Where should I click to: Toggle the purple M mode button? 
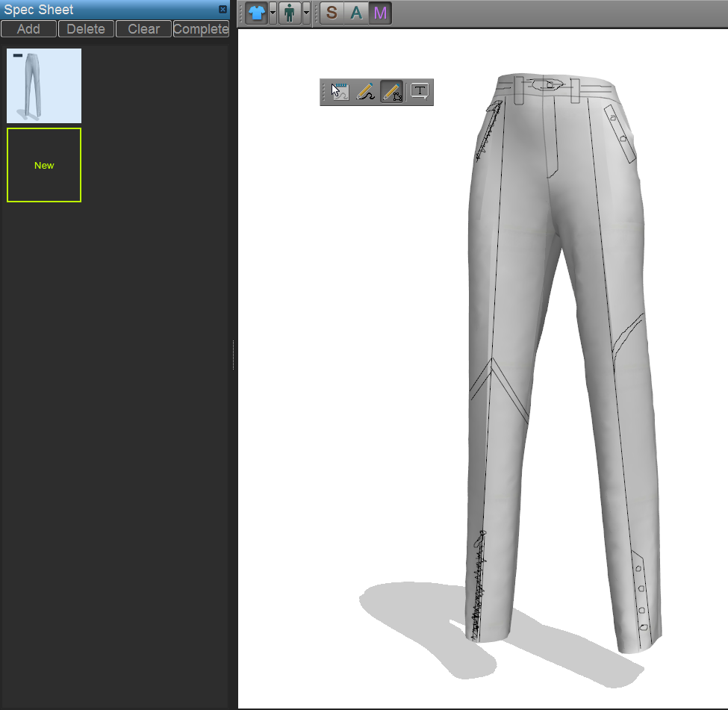(x=380, y=13)
